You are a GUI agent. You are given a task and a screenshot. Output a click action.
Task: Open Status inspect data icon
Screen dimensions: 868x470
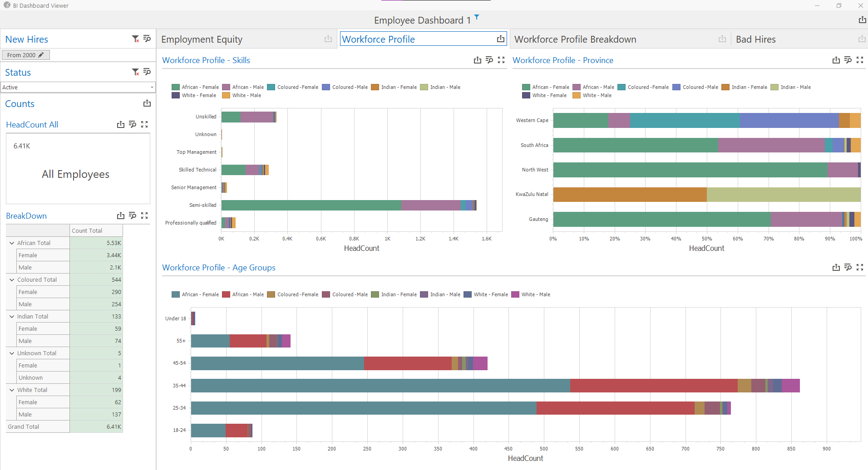point(147,72)
